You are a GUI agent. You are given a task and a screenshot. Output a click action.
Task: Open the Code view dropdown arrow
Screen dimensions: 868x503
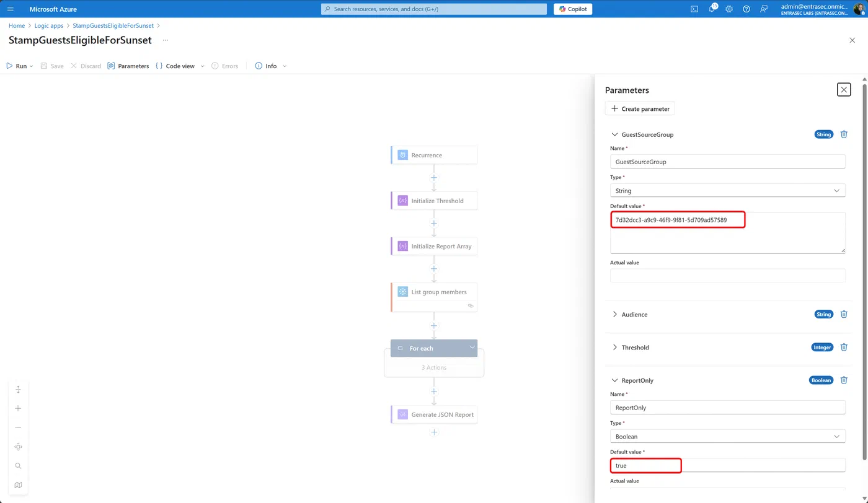point(202,66)
